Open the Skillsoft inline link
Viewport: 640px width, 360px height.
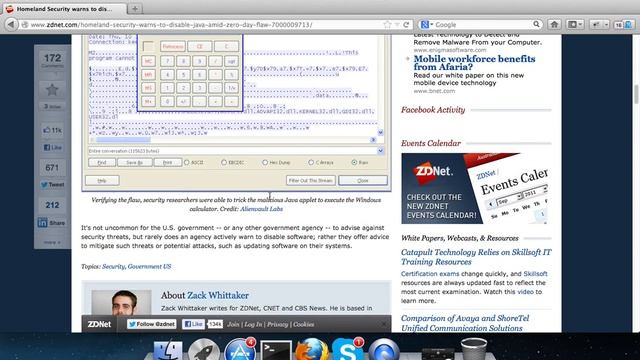click(535, 274)
